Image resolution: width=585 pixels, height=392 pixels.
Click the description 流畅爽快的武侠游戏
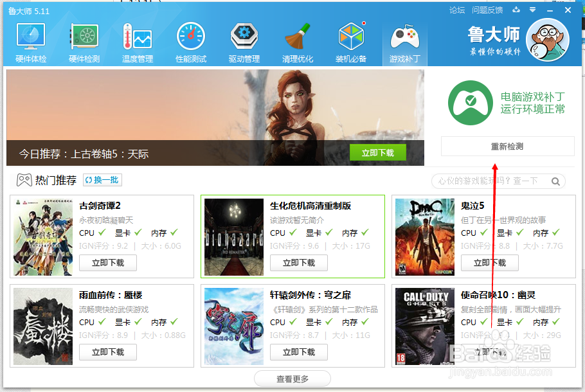point(114,310)
